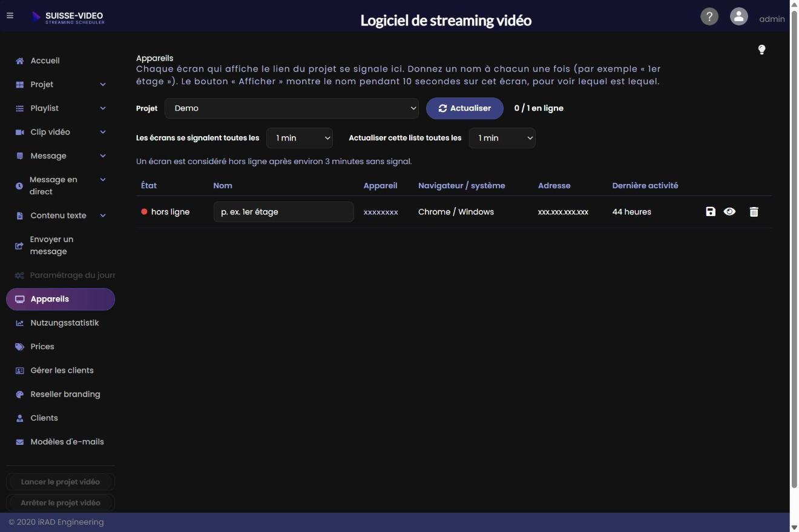Go to Accueil in the sidebar
This screenshot has width=799, height=532.
[61, 61]
